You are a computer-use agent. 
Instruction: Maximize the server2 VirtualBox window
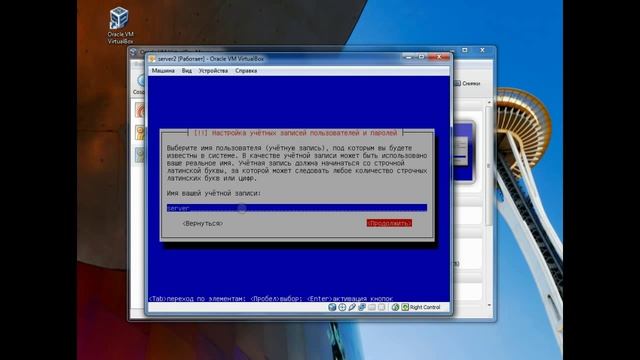tap(421, 57)
